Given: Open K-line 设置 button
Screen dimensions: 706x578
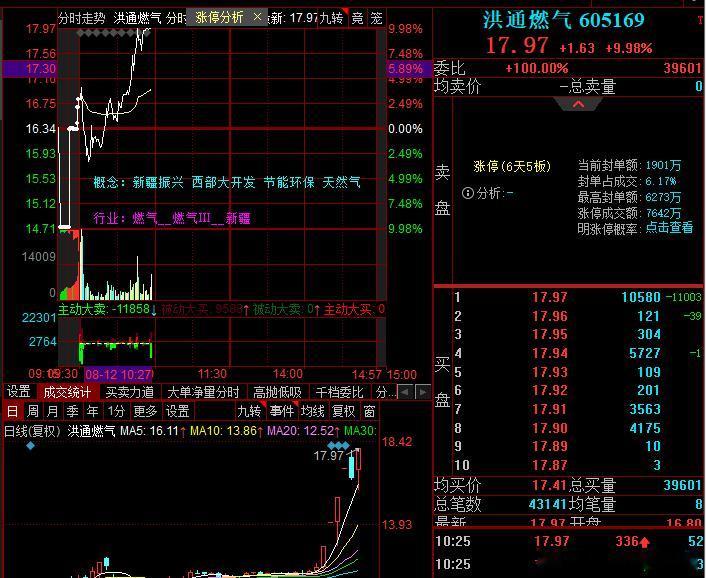Looking at the screenshot, I should tap(177, 411).
